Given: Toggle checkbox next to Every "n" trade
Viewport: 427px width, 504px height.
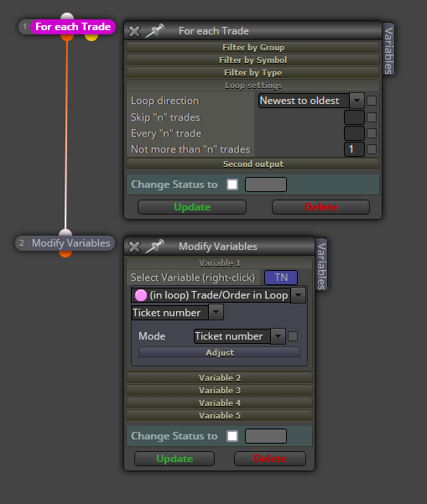Looking at the screenshot, I should (372, 133).
